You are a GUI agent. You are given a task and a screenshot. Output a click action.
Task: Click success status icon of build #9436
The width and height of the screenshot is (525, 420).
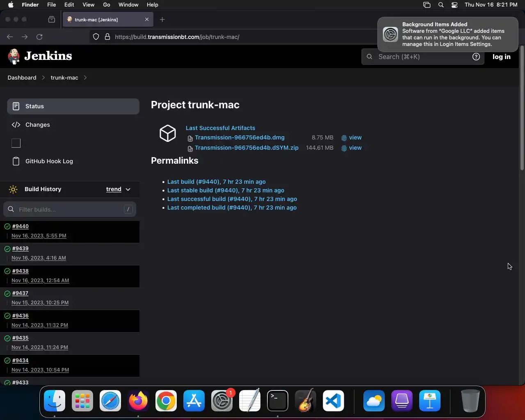click(x=7, y=316)
